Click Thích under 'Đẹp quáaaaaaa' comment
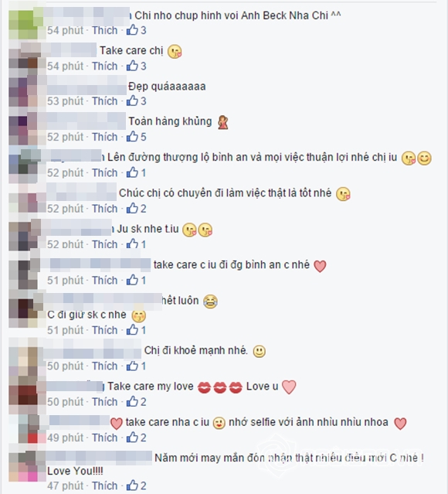The image size is (448, 494). pos(104,101)
